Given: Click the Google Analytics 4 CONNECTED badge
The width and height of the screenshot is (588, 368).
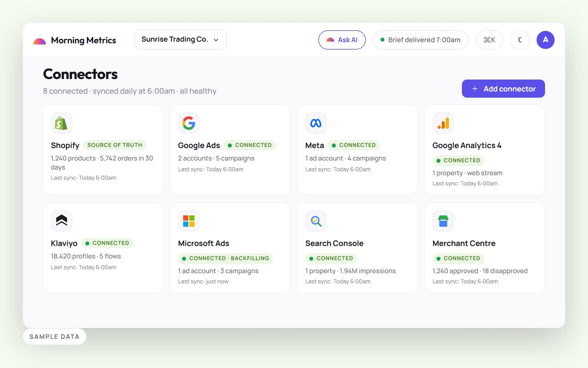Looking at the screenshot, I should pyautogui.click(x=458, y=160).
